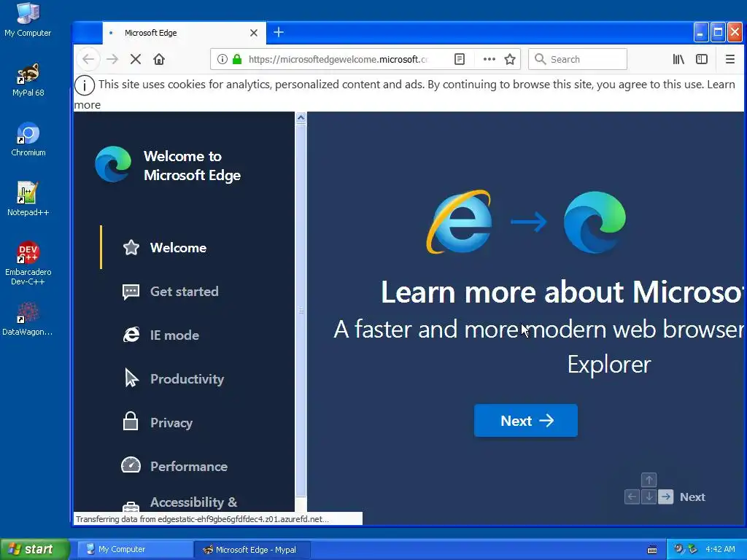747x560 pixels.
Task: Click the right arrow key Next hint
Action: click(666, 497)
